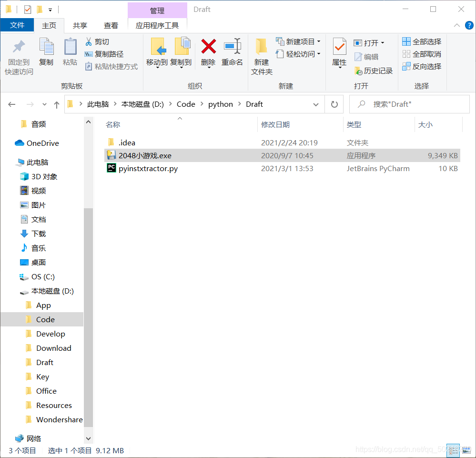The width and height of the screenshot is (476, 458).
Task: Switch to the View (查看) ribbon tab
Action: (111, 26)
